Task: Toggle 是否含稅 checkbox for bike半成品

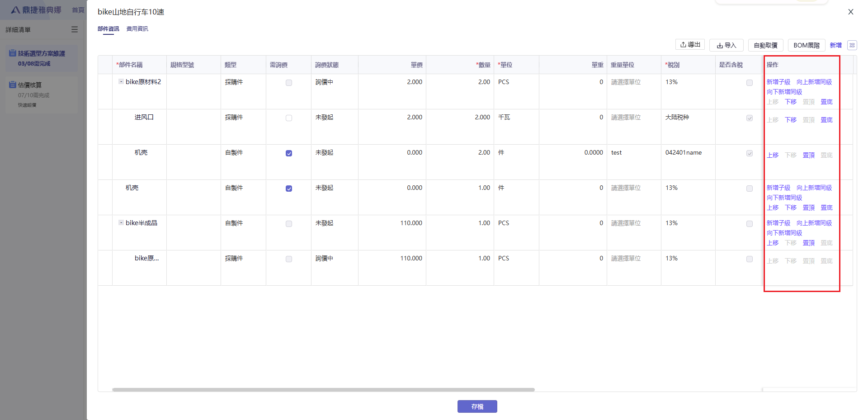Action: (750, 224)
